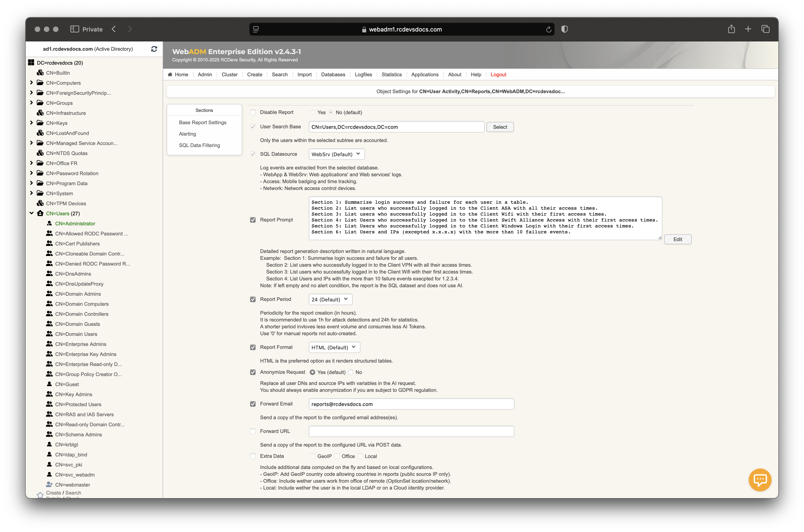Tick the GeoIP extra data checkbox

coord(312,456)
